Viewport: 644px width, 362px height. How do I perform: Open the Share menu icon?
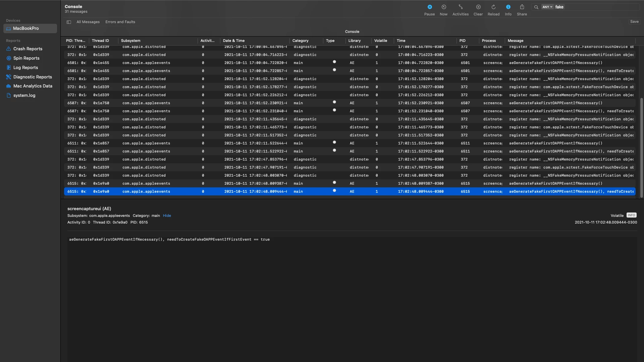coord(522,7)
